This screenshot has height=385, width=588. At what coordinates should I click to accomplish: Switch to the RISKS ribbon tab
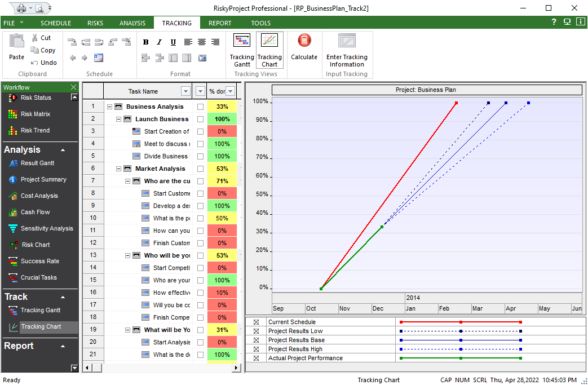95,23
